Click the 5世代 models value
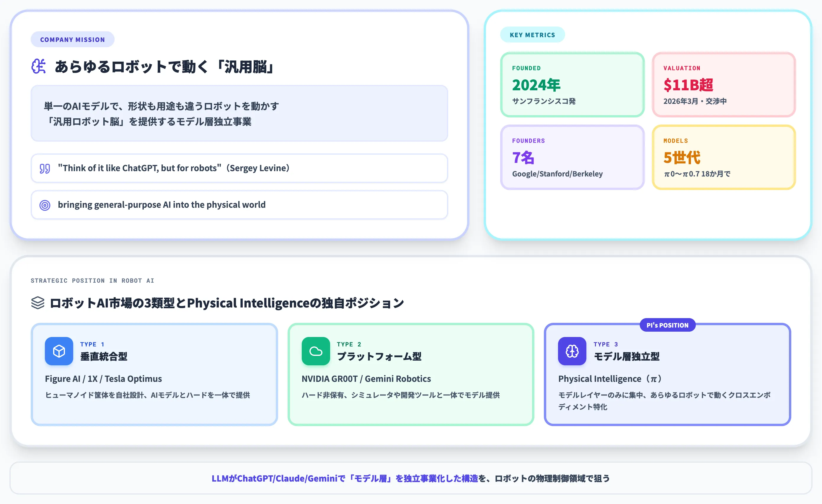The width and height of the screenshot is (822, 504). 681,158
